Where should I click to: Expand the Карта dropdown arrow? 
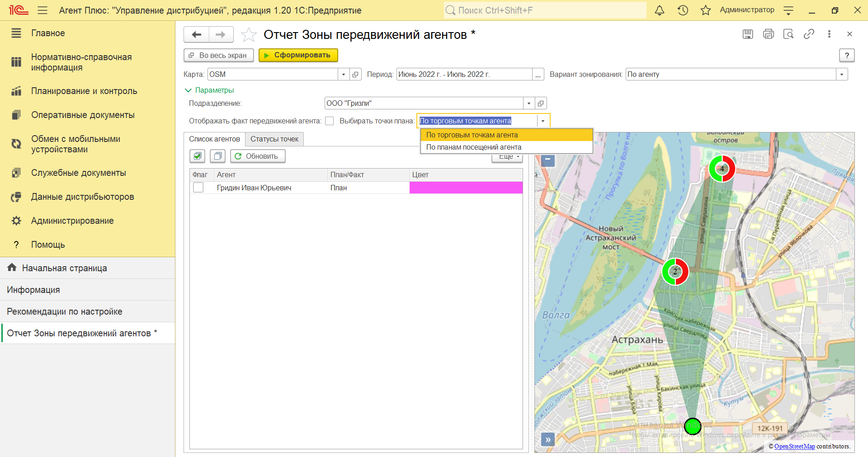(344, 75)
